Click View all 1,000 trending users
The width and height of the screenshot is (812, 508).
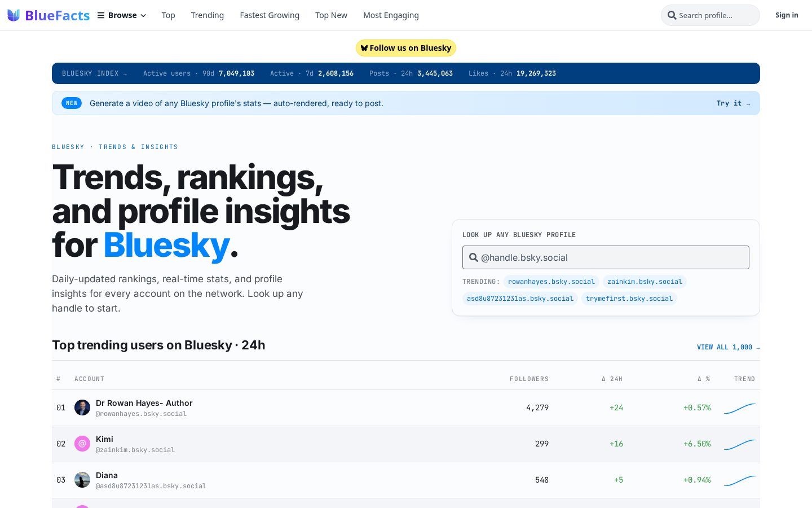(728, 347)
